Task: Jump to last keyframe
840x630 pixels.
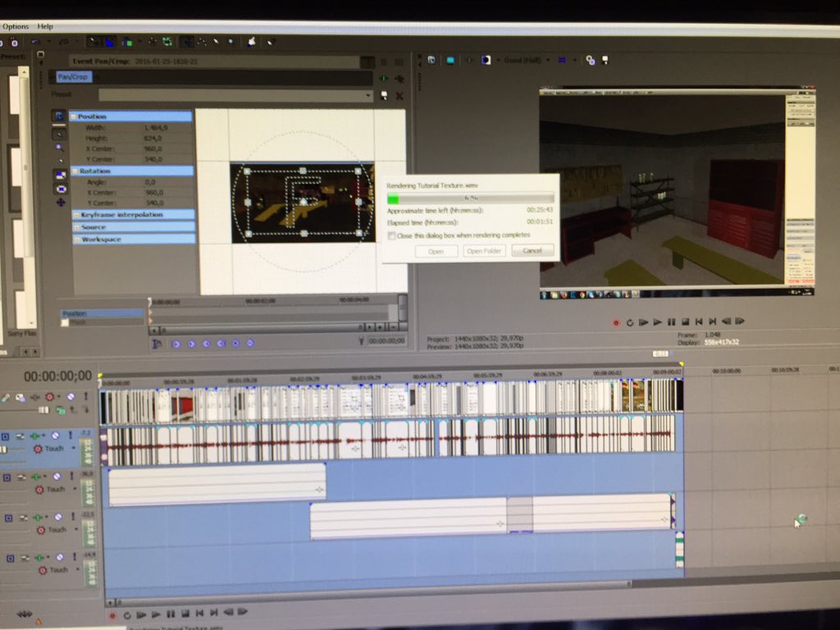Action: [x=221, y=344]
